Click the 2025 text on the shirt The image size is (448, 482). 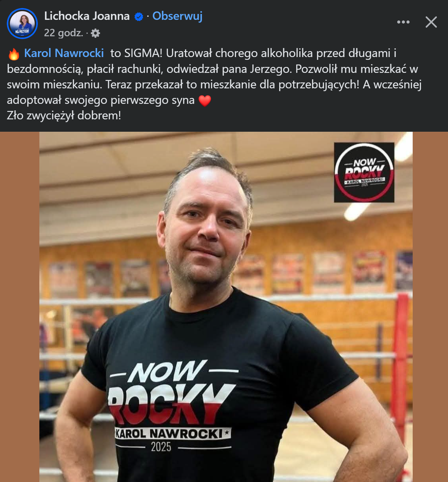161,447
